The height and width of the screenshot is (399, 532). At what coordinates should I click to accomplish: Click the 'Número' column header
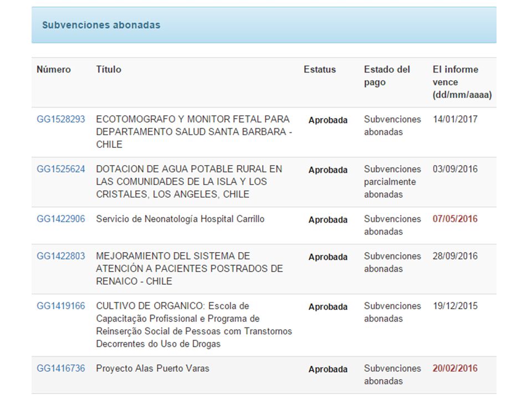pyautogui.click(x=54, y=69)
